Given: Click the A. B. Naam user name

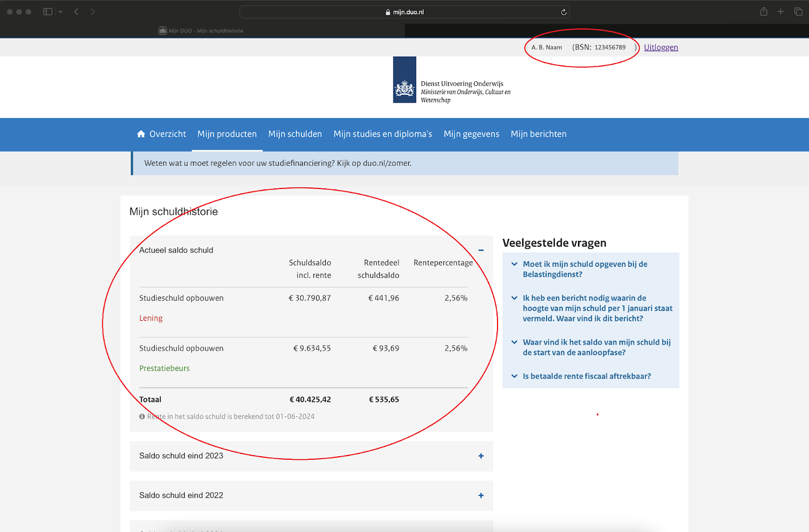Looking at the screenshot, I should (547, 47).
